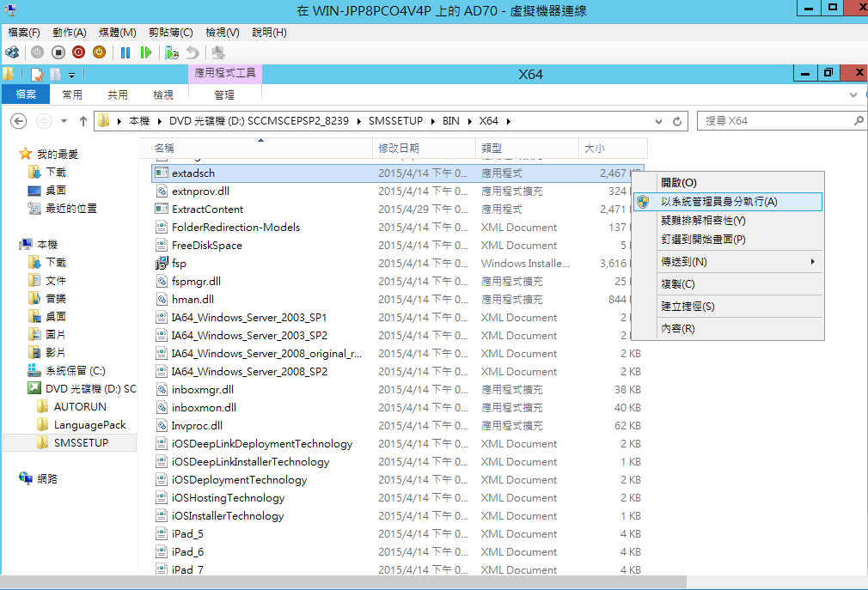Select 最近的位置 in the navigation pane
Viewport: 868px width, 590px height.
point(70,208)
